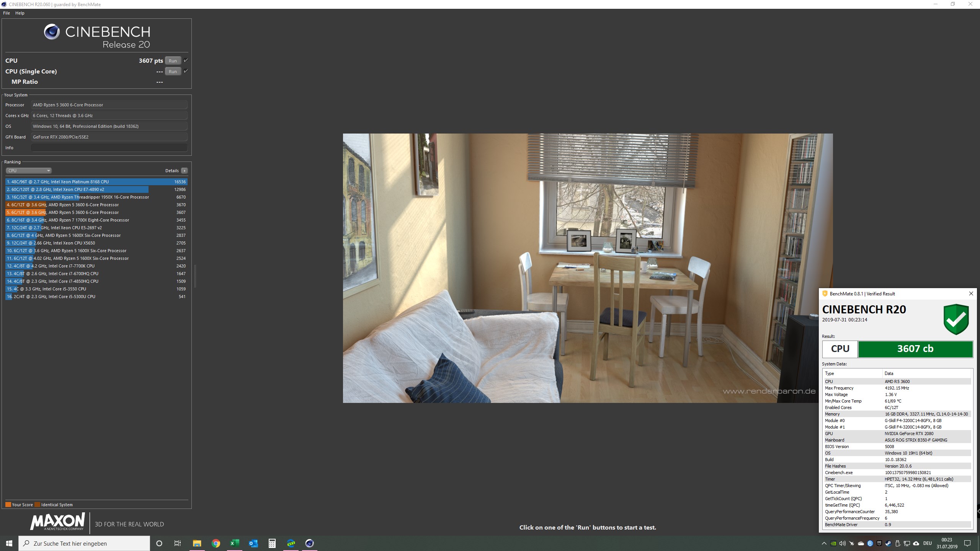Select ranking entry Intel Xeon CPU X5650
This screenshot has height=551, width=980.
click(x=96, y=243)
